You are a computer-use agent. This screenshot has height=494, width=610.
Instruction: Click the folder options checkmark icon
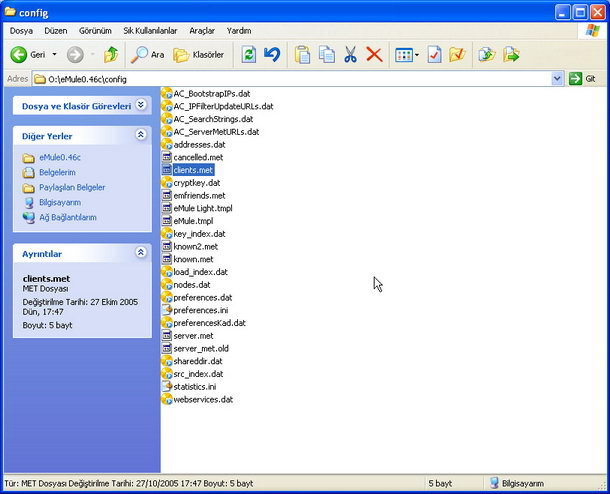point(458,55)
